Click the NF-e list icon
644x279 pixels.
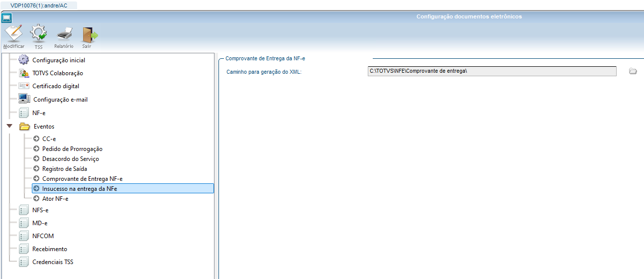click(x=23, y=113)
